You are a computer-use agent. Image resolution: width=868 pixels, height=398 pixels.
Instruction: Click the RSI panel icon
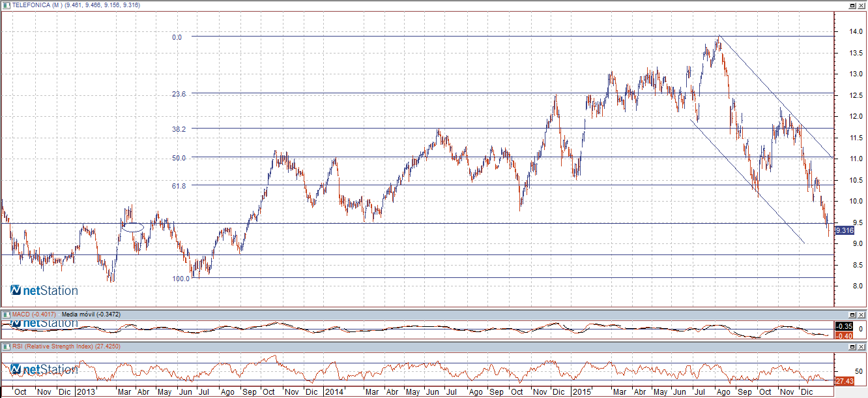[6, 346]
